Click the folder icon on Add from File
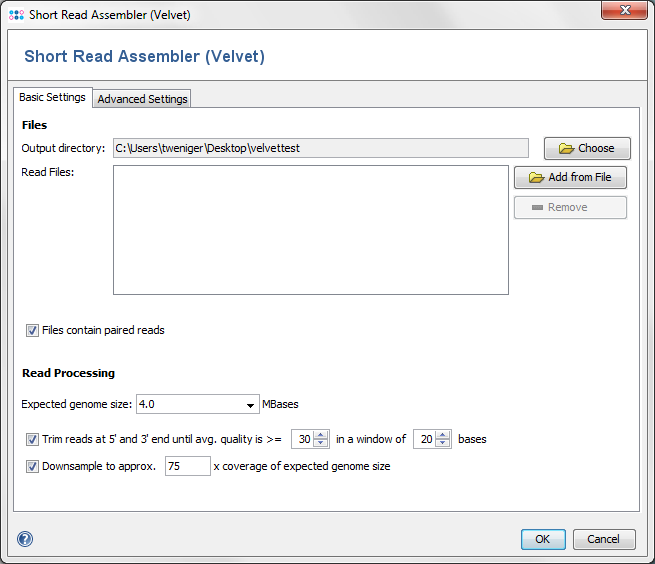The width and height of the screenshot is (655, 564). point(536,178)
